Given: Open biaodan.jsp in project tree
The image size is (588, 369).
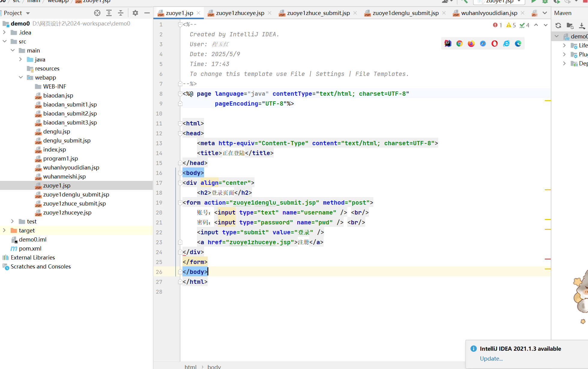Looking at the screenshot, I should (58, 95).
